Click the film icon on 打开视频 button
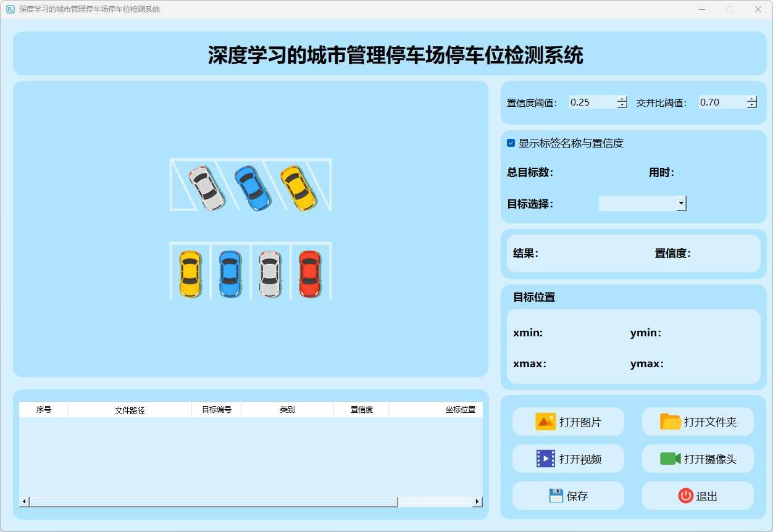 545,459
